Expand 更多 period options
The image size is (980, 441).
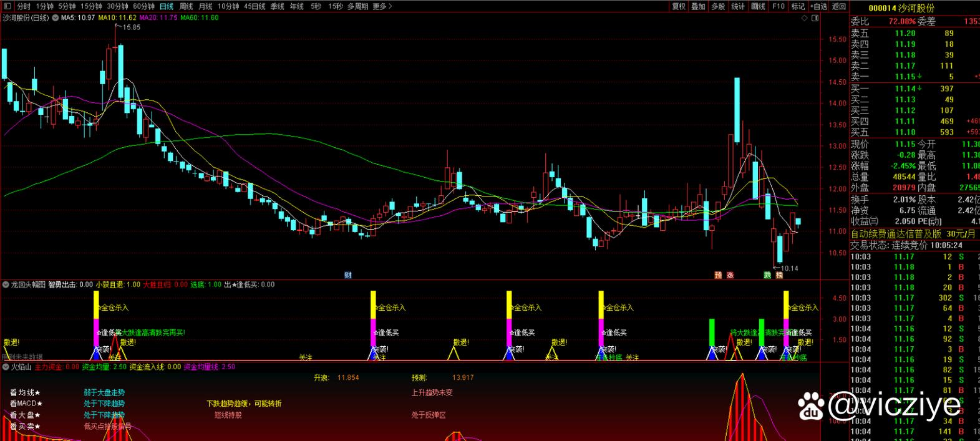(382, 6)
